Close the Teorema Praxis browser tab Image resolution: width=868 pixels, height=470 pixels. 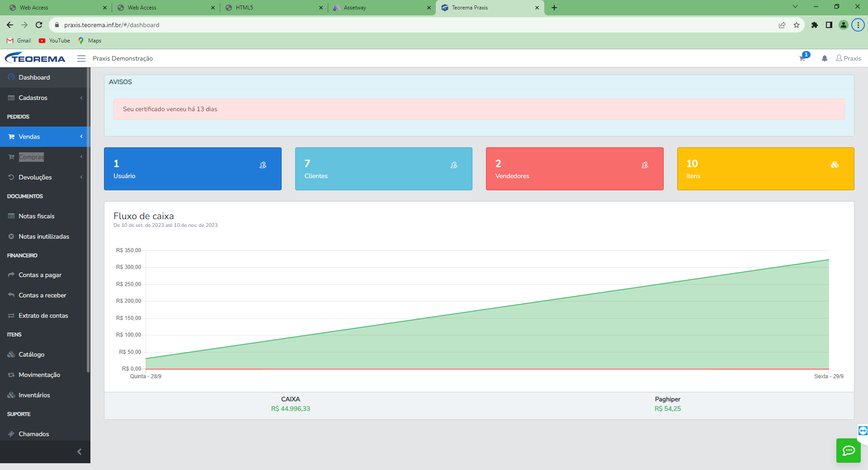[537, 8]
